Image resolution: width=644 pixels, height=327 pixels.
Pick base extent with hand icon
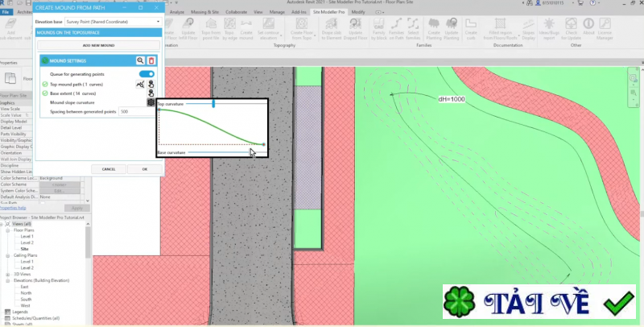pos(151,93)
